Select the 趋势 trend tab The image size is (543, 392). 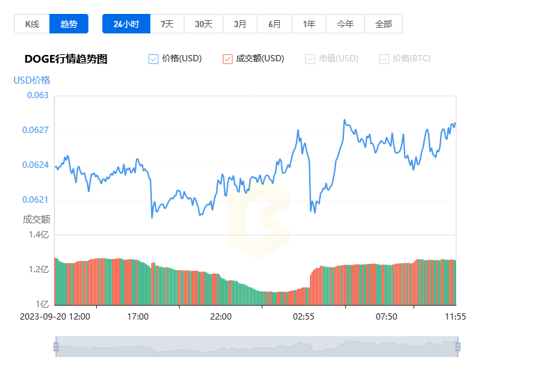[x=69, y=24]
